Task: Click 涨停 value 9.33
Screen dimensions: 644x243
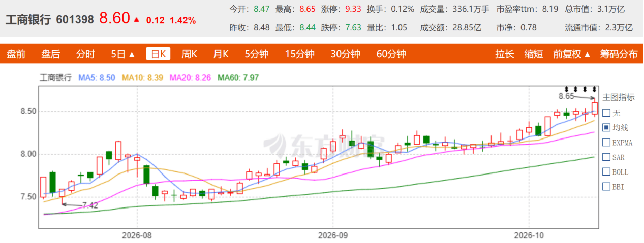Action: click(x=353, y=9)
